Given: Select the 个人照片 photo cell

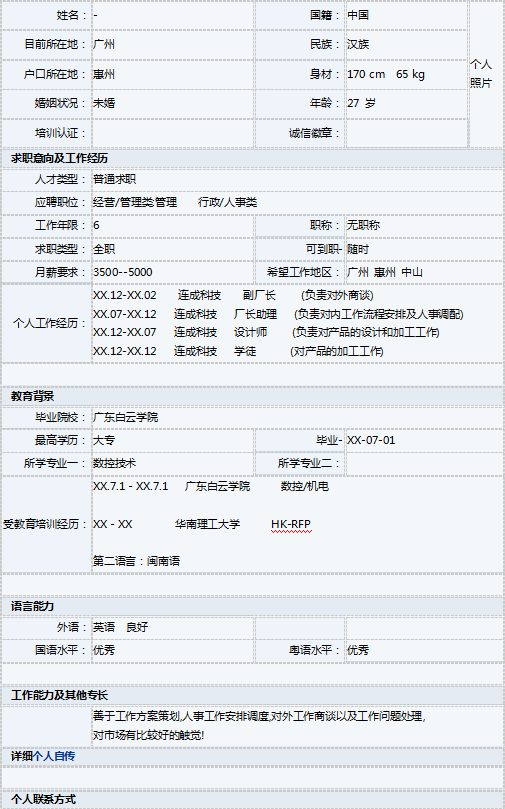Looking at the screenshot, I should click(x=485, y=74).
